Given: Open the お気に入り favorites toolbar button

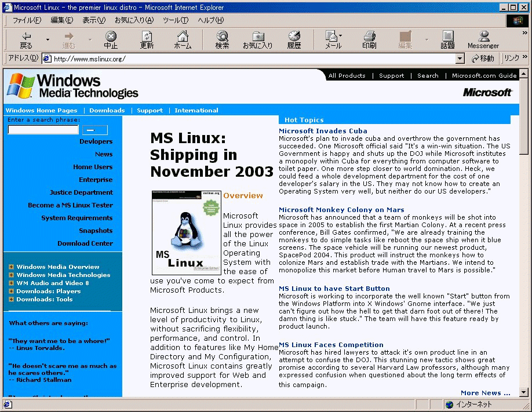Looking at the screenshot, I should point(258,41).
